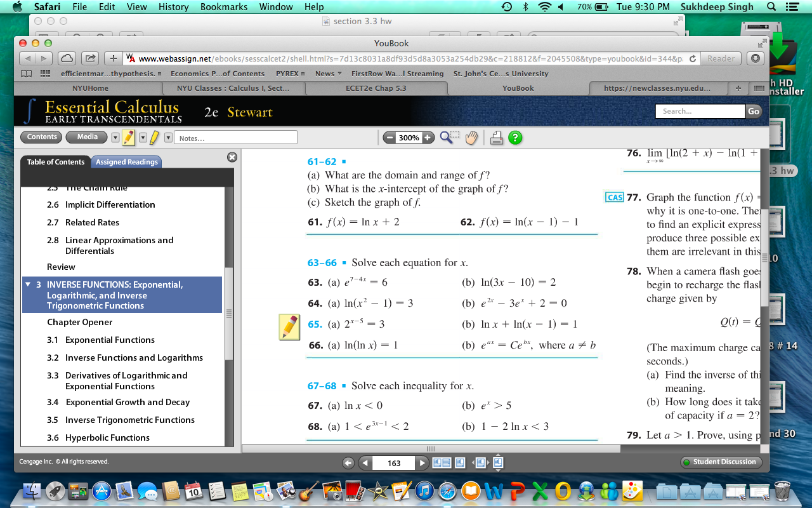
Task: Click the webassign.net address bar
Action: [x=412, y=58]
